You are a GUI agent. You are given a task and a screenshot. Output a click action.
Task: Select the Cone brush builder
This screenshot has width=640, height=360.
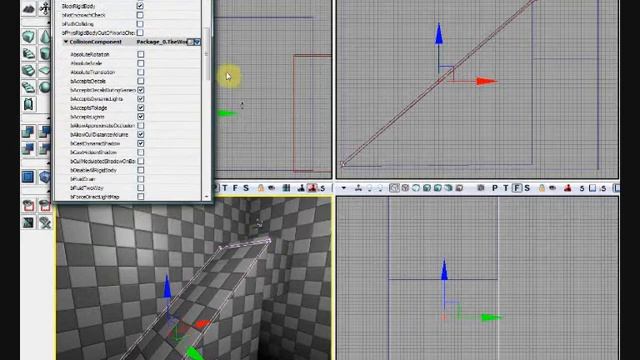coord(45,36)
